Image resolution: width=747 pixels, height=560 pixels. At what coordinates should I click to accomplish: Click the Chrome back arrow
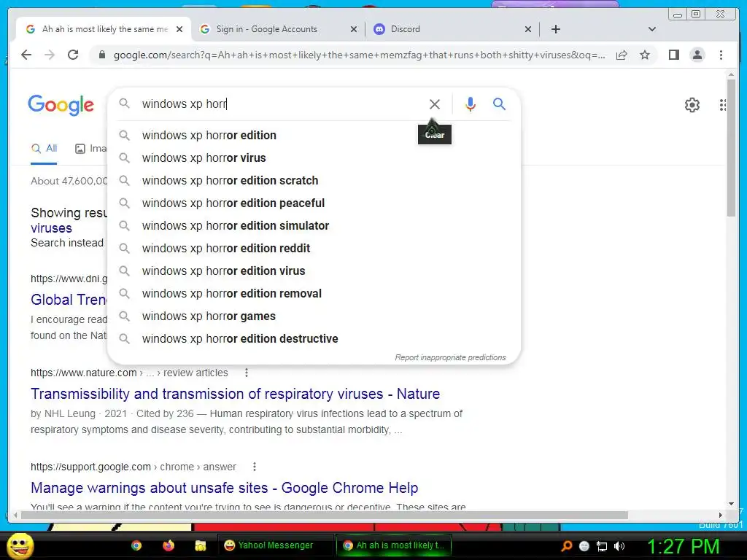pos(26,55)
